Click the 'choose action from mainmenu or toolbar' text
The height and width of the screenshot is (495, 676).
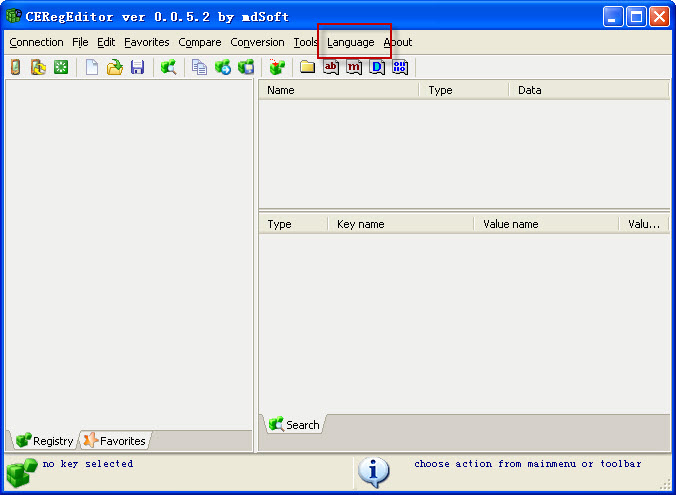coord(528,464)
